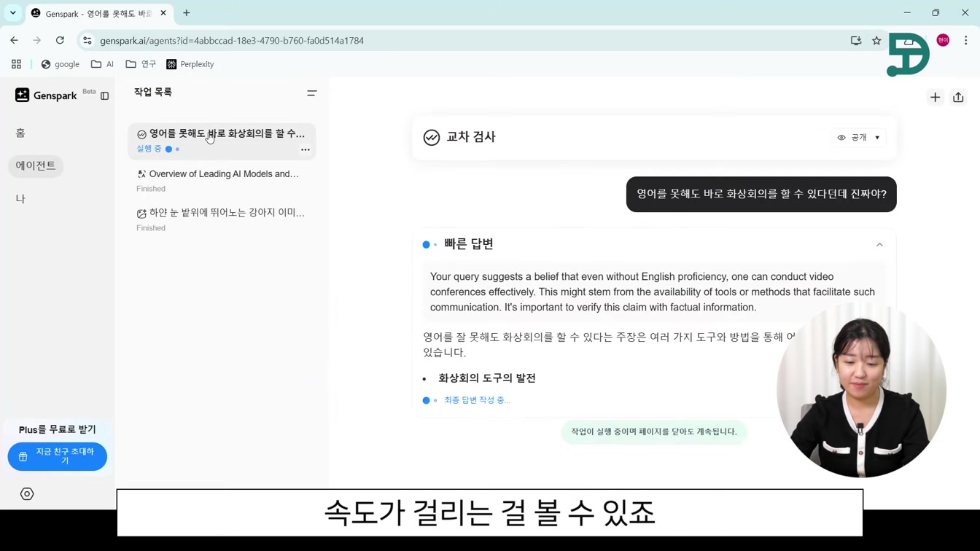Click the 작업이 실행 중이며 notice
980x551 pixels.
pos(654,432)
